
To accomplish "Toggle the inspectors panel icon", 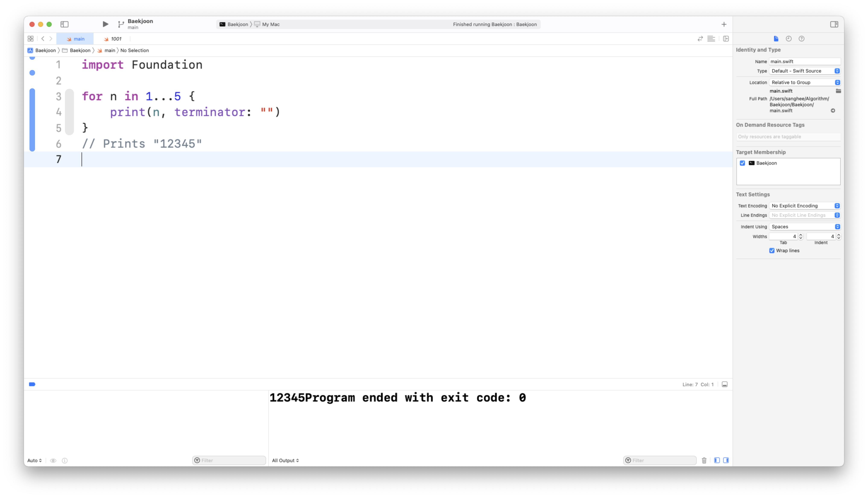I will tap(834, 24).
